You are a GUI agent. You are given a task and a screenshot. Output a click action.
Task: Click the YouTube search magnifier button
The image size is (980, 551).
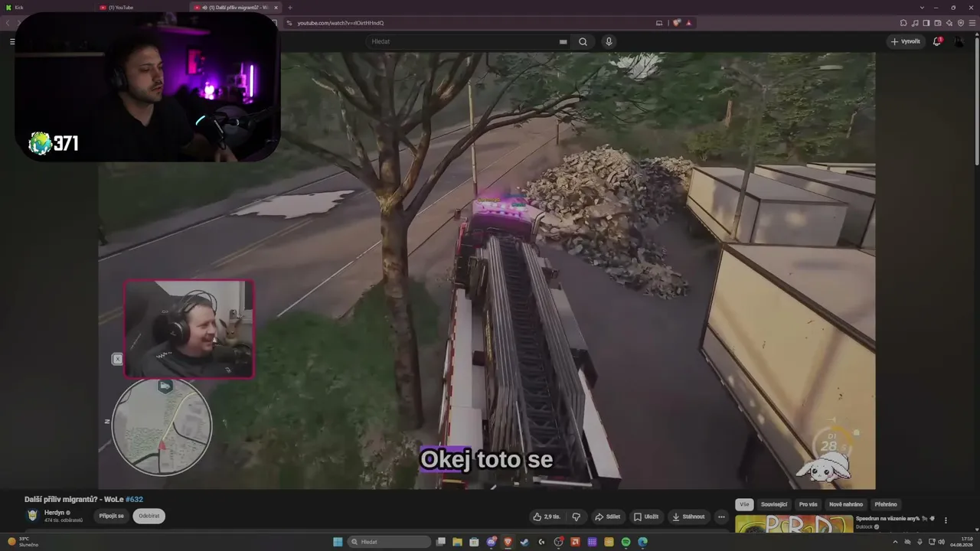tap(583, 41)
